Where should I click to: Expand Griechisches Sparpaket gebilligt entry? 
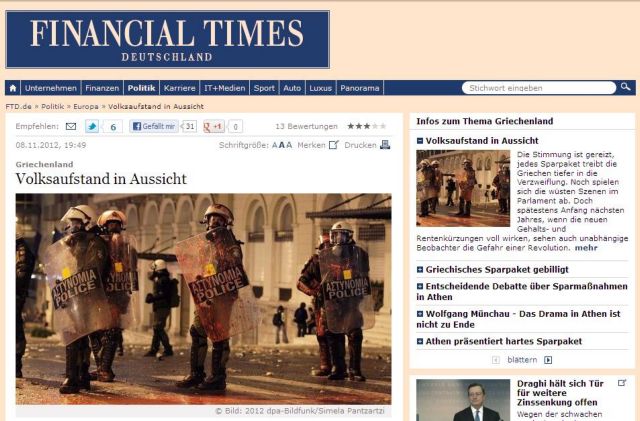[420, 270]
